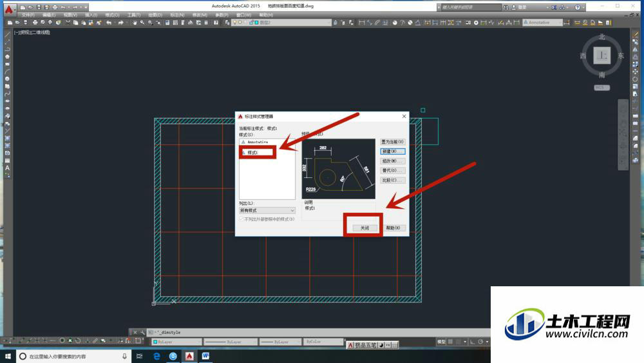Toggle the grid display in status bar
Viewport: 644px width, 363px height.
451,342
